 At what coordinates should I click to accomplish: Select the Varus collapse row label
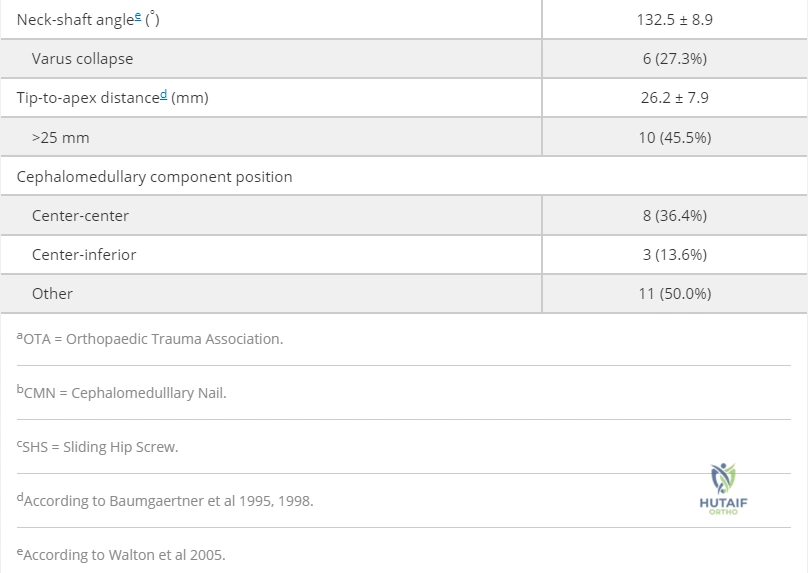pos(82,59)
